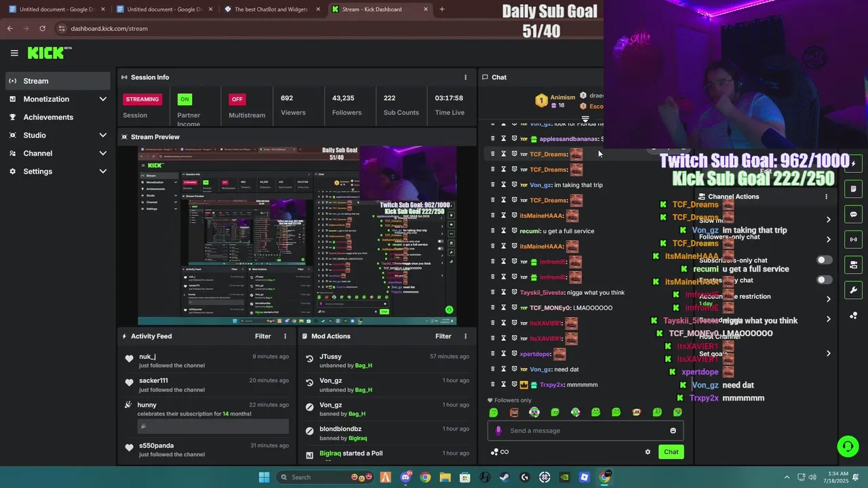Open Mod Actions three-dot menu
Viewport: 868px width, 488px height.
pos(465,336)
